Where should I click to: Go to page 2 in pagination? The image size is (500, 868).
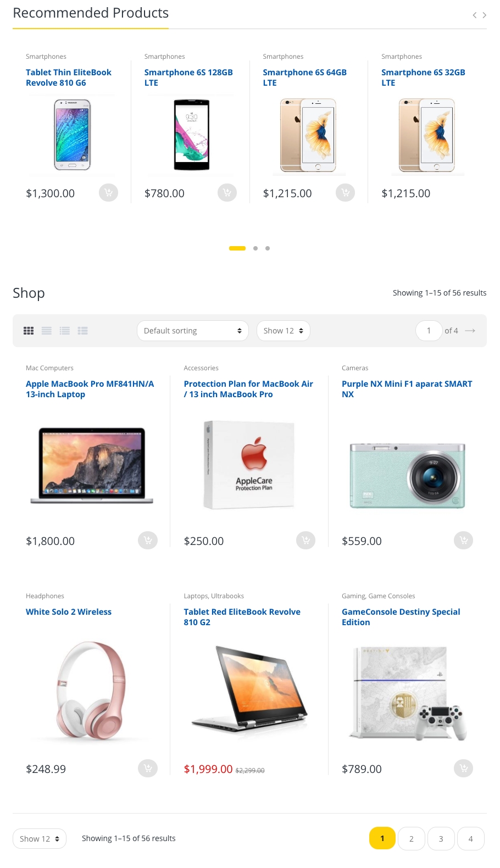point(412,839)
